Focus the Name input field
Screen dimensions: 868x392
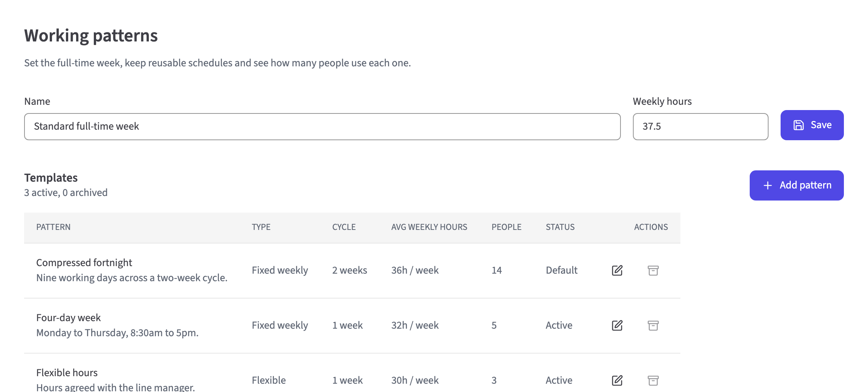322,127
